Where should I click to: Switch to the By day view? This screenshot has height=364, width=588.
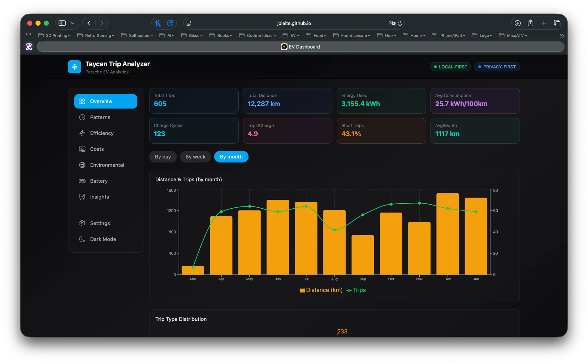click(163, 157)
